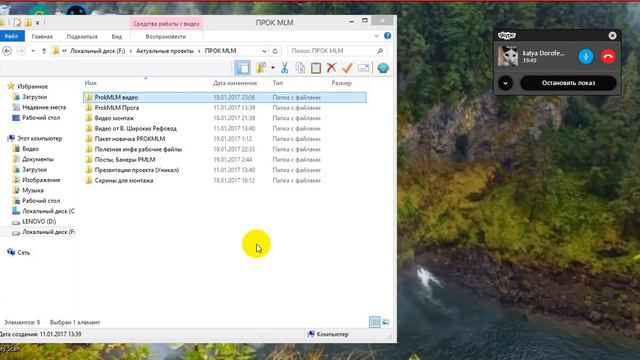Switch to large icons view in the status bar
Viewport: 640px width, 360px height.
point(386,322)
